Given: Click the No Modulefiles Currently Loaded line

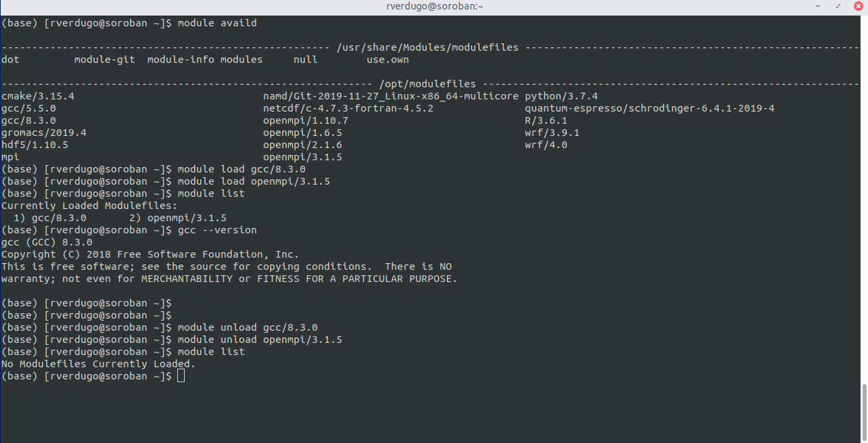Looking at the screenshot, I should click(x=97, y=363).
